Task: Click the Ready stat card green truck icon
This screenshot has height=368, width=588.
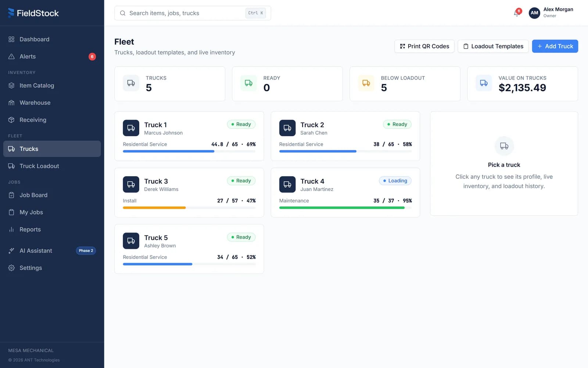Action: [x=248, y=83]
